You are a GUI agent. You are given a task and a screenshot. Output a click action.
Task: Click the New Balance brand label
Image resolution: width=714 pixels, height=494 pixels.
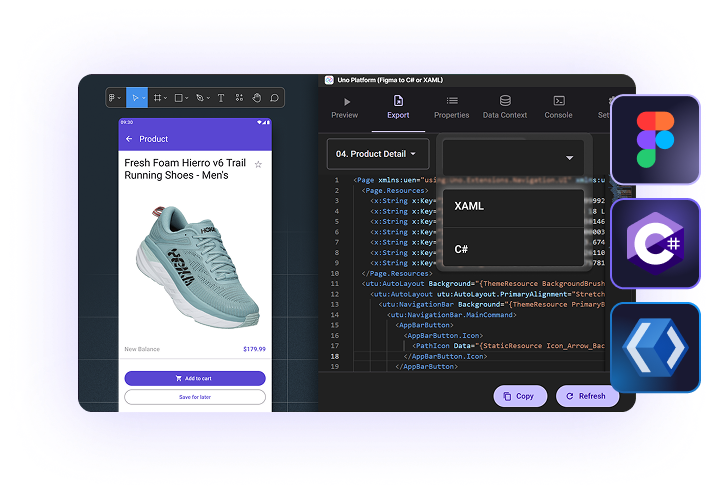(142, 349)
